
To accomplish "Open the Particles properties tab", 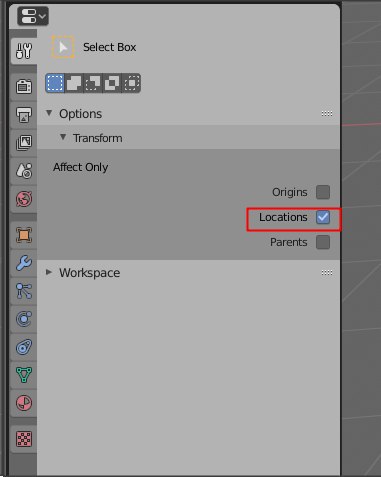I will pyautogui.click(x=24, y=291).
